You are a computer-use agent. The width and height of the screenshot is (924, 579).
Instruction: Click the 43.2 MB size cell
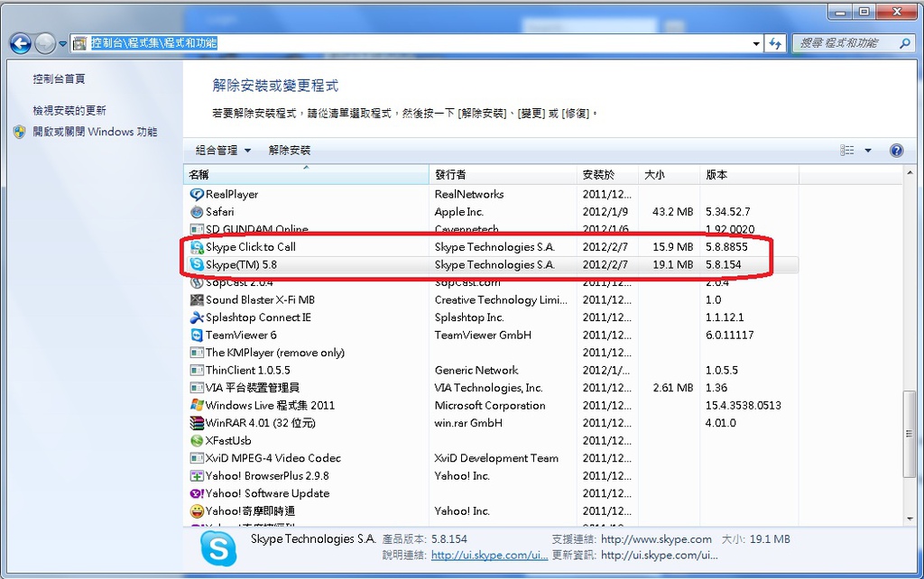[672, 212]
